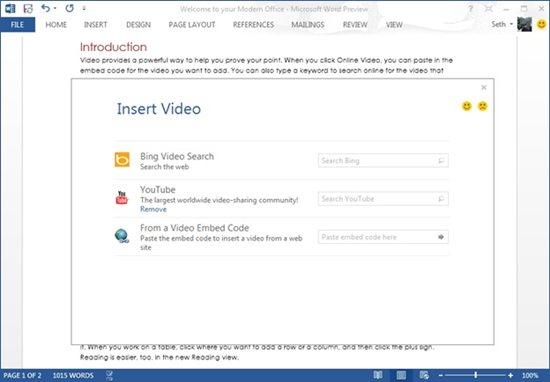Send a smile from Insert Video dialog
The height and width of the screenshot is (382, 550).
(467, 106)
